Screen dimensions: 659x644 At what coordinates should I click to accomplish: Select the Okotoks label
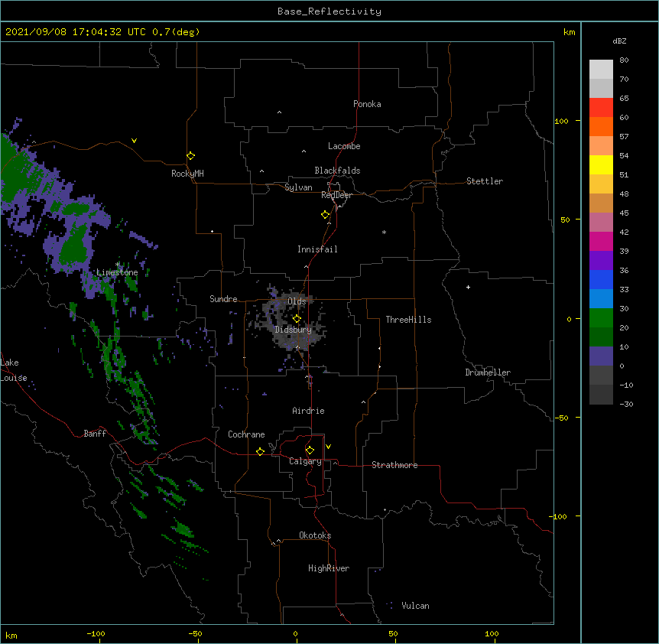[x=315, y=535]
